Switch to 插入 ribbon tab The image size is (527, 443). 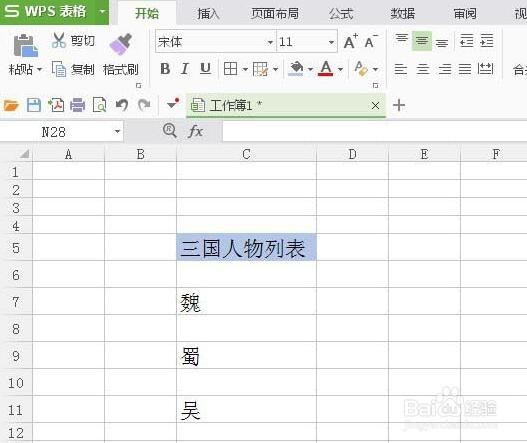tap(208, 14)
